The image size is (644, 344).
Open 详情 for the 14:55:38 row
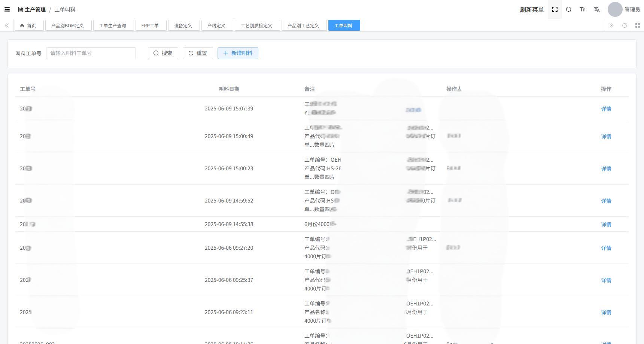tap(606, 225)
